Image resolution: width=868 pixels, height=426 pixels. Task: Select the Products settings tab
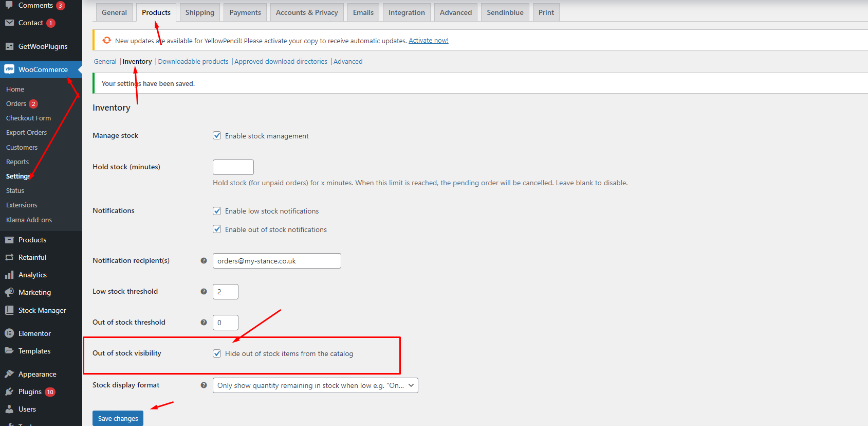pos(156,12)
